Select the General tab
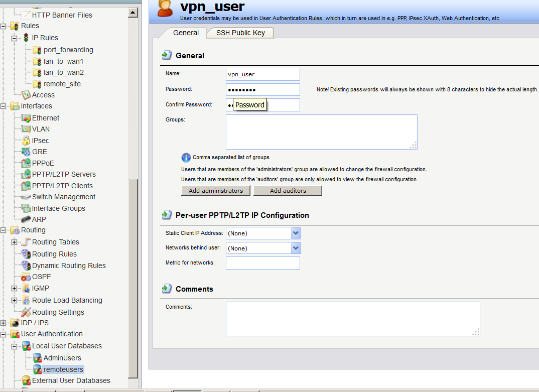 [186, 33]
